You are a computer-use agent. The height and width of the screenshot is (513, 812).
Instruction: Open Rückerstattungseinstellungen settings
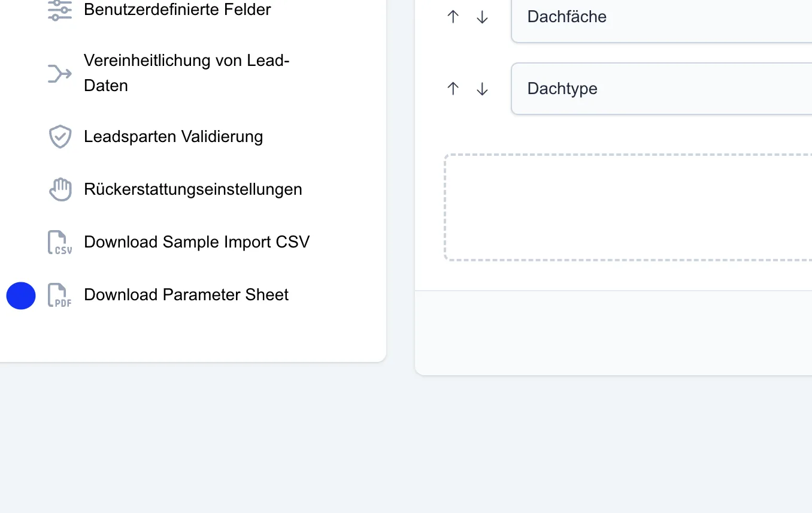click(x=193, y=189)
